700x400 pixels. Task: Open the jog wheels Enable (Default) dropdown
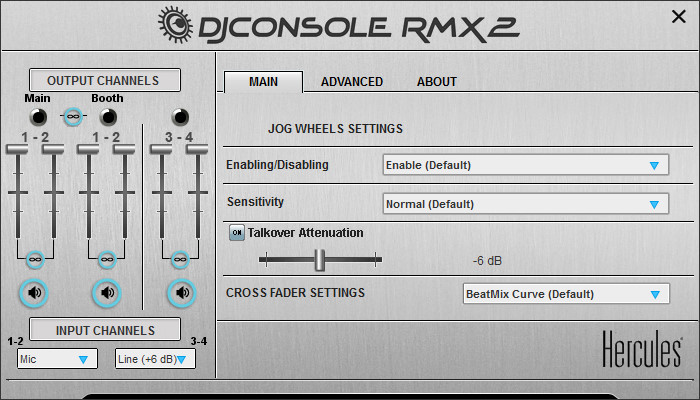coord(525,165)
